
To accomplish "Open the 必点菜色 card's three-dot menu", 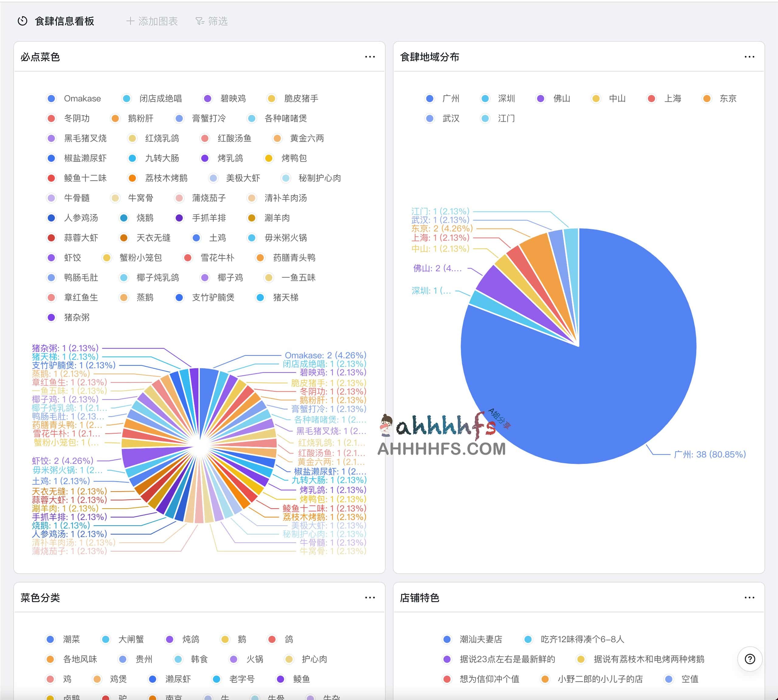I will [x=370, y=57].
